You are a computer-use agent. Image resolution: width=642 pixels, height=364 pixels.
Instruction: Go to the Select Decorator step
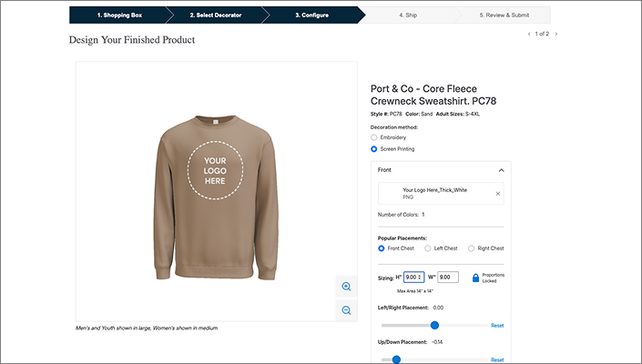tap(214, 15)
